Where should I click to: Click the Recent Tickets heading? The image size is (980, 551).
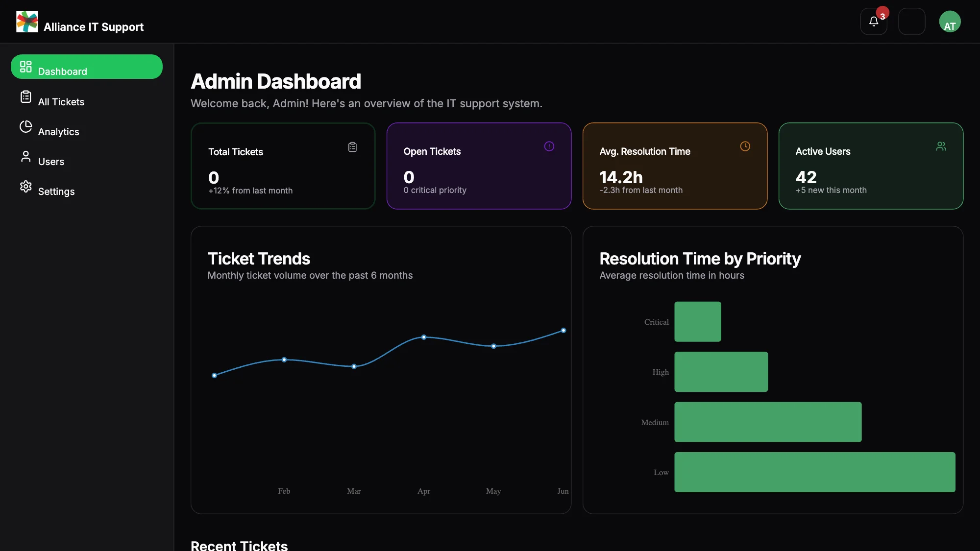tap(239, 545)
